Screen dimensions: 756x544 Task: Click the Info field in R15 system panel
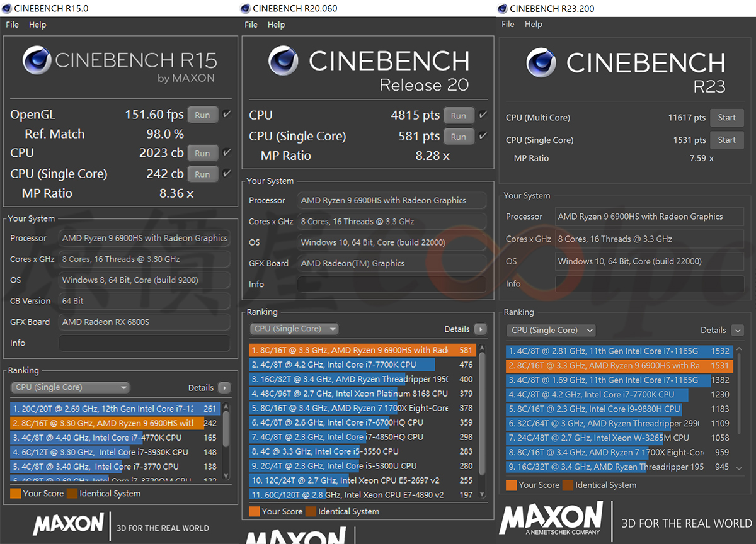click(x=144, y=343)
